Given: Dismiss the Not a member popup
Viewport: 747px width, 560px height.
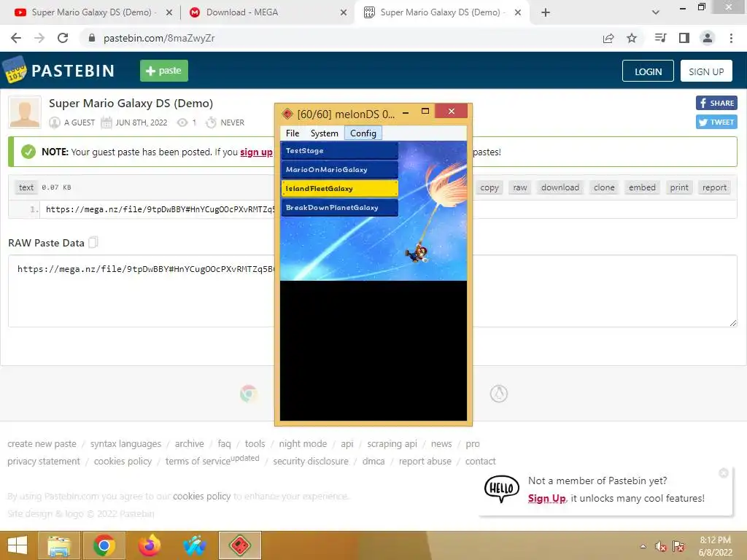Looking at the screenshot, I should tap(724, 472).
